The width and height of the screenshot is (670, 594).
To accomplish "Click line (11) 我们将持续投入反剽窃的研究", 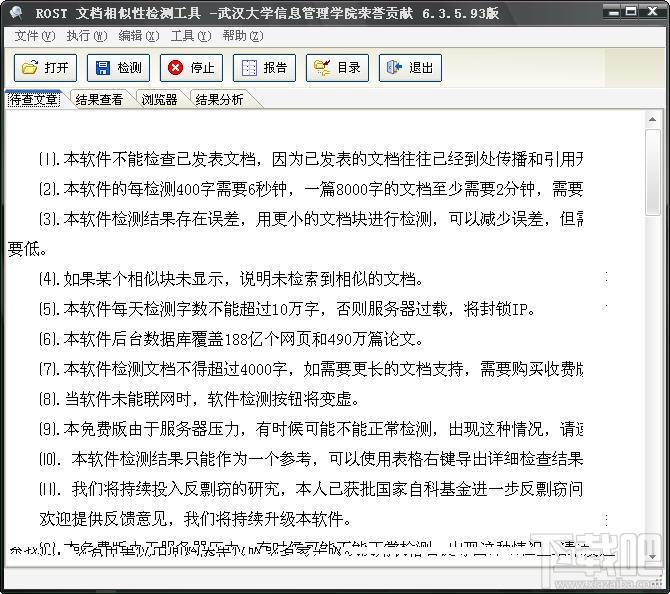I will (x=311, y=489).
